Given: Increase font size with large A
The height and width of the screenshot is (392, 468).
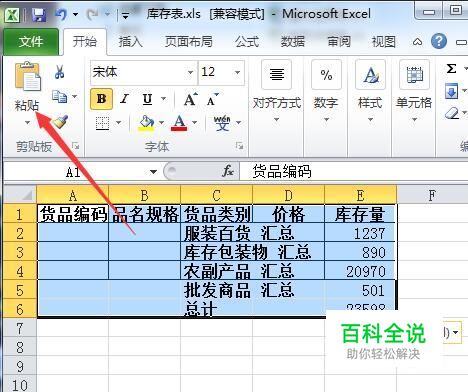Looking at the screenshot, I should (190, 99).
